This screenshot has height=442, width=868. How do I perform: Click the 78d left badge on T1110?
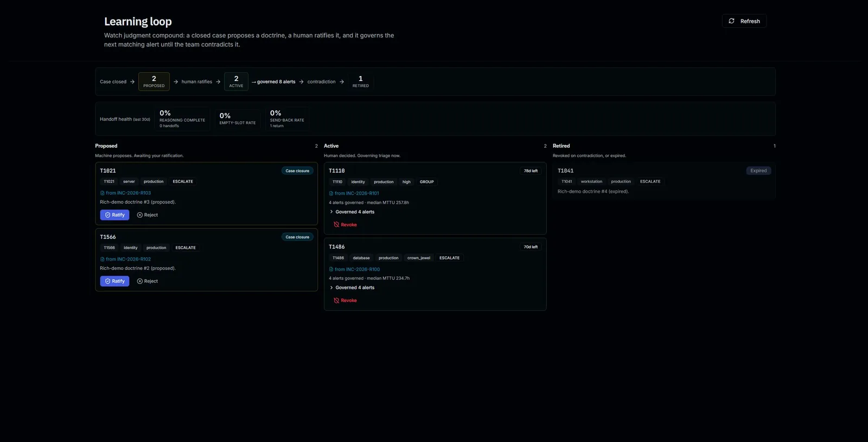tap(531, 171)
